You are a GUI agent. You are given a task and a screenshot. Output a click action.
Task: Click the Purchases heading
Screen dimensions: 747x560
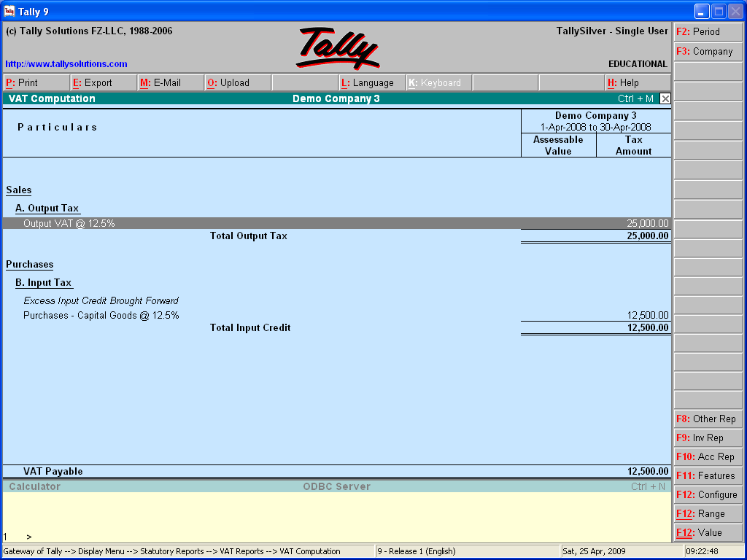coord(29,264)
